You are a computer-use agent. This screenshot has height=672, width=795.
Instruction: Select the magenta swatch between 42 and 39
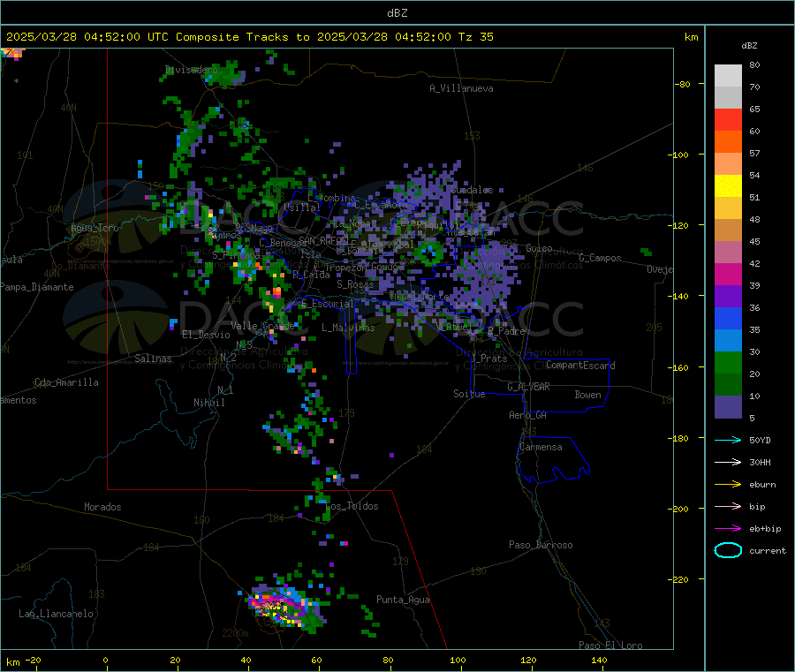[x=728, y=274]
